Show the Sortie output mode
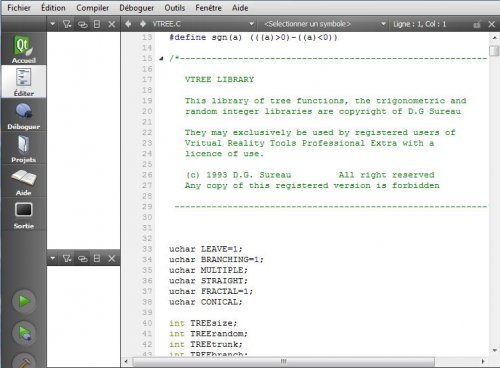The width and height of the screenshot is (500, 368). 23,214
